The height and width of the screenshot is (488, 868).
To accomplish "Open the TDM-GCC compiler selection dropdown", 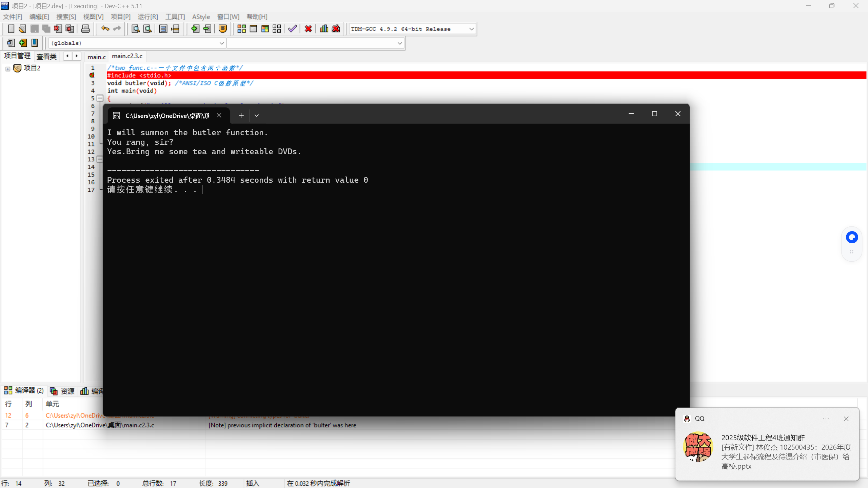I will [471, 29].
